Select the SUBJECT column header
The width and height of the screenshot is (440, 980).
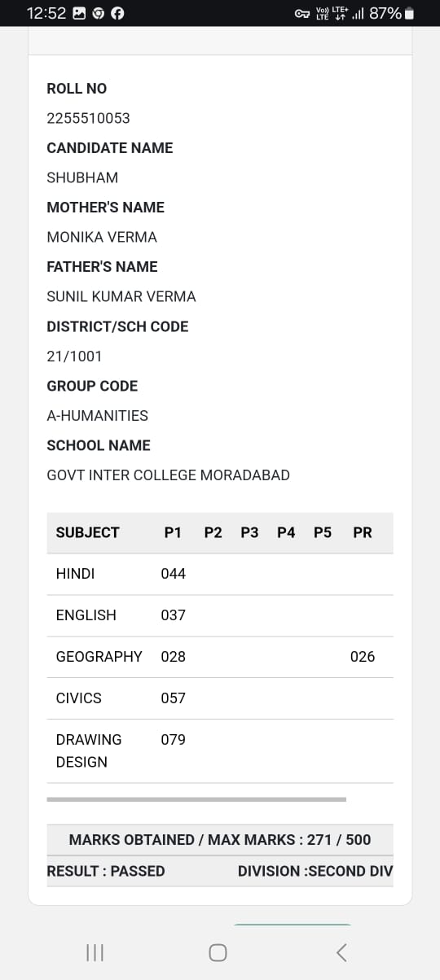point(88,532)
